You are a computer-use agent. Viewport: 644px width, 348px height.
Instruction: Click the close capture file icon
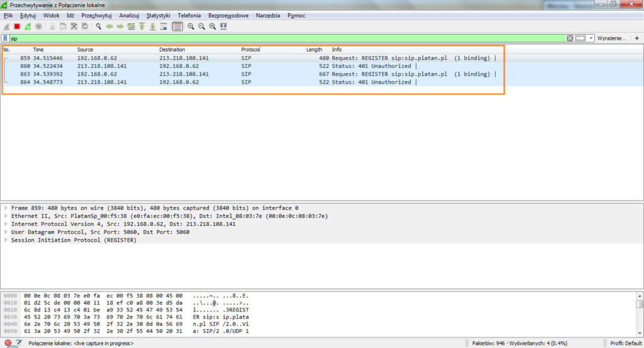74,26
